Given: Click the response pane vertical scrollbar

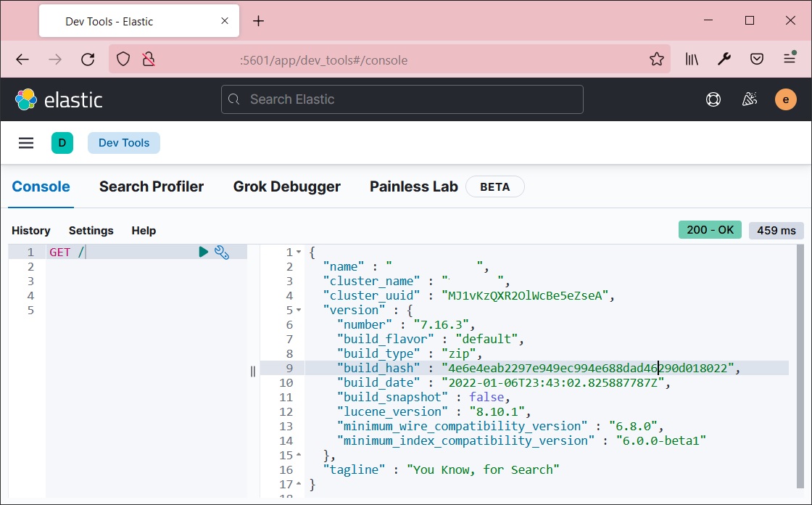Looking at the screenshot, I should (x=801, y=366).
